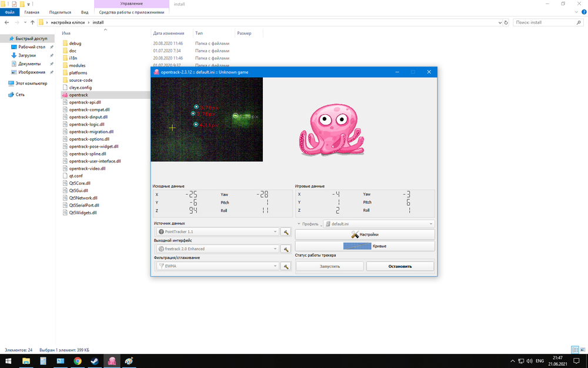
Task: Open EWMA filter settings hammer icon
Action: pyautogui.click(x=286, y=266)
